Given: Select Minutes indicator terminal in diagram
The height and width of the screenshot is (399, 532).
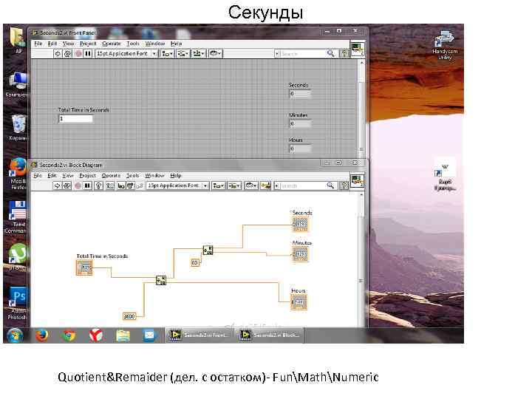Looking at the screenshot, I should point(301,253).
